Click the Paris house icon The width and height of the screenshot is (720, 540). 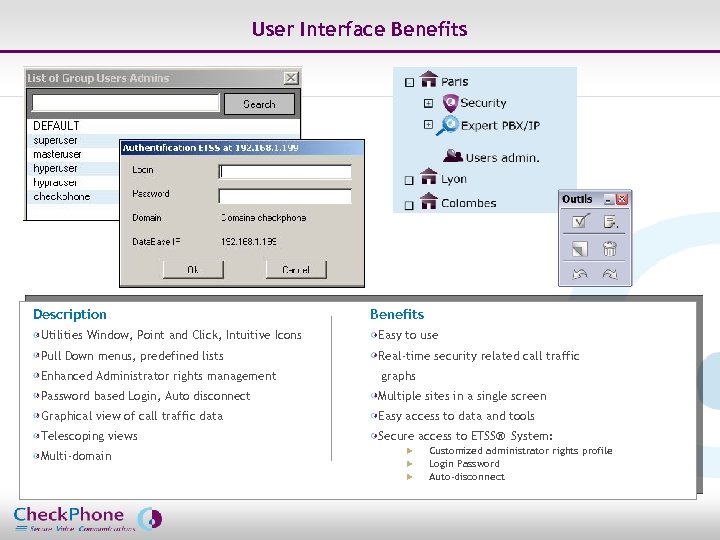[x=429, y=79]
